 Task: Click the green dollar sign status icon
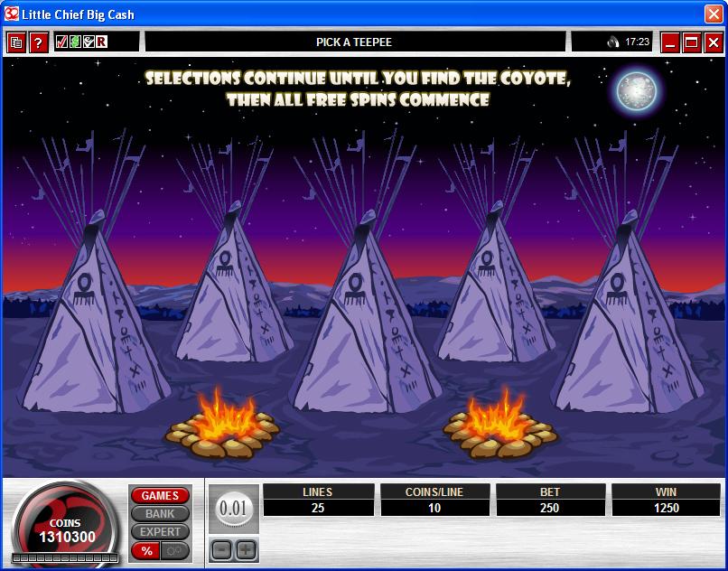tap(75, 42)
